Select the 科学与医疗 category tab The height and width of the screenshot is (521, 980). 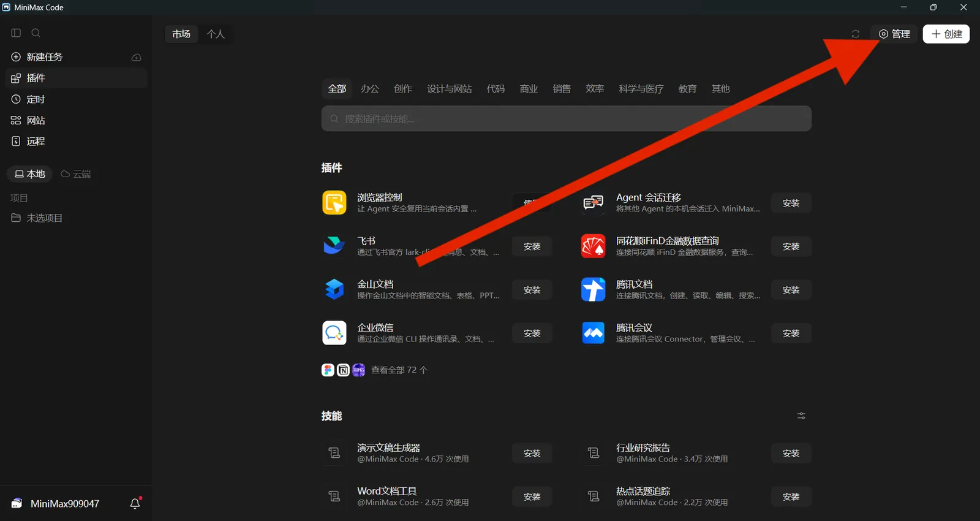click(641, 89)
